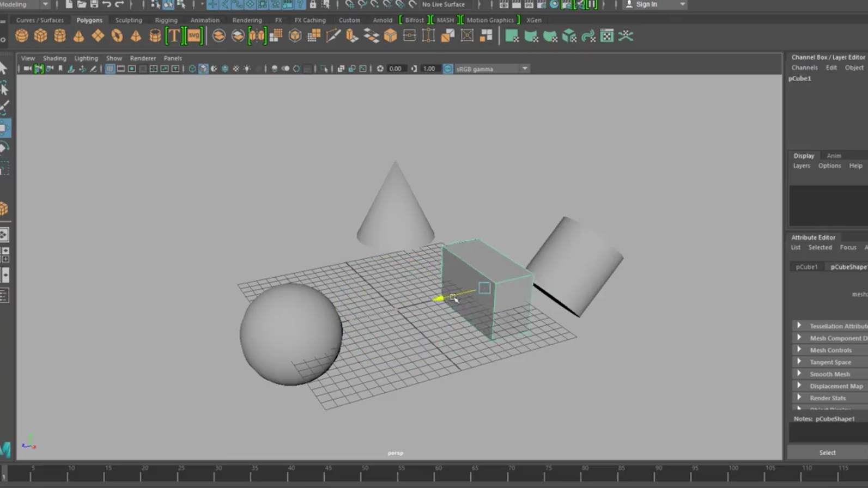
Task: Click the polygon cube shelf icon
Action: 40,36
